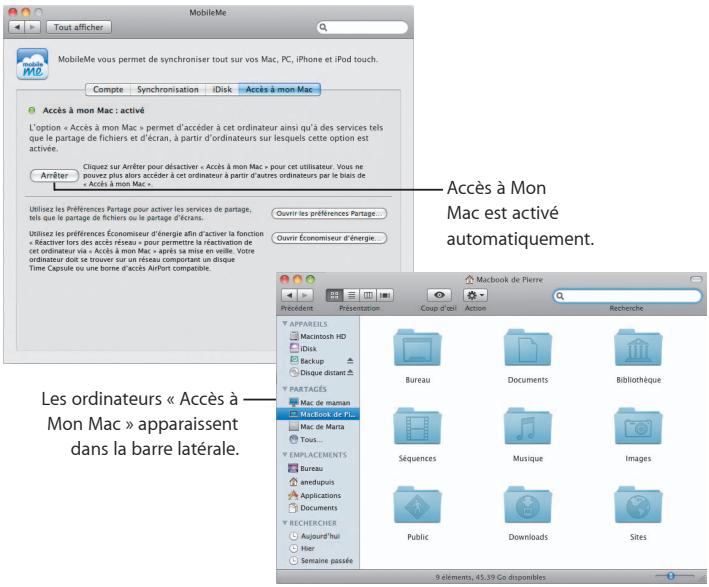Click the Finder Recherche search field

627,296
